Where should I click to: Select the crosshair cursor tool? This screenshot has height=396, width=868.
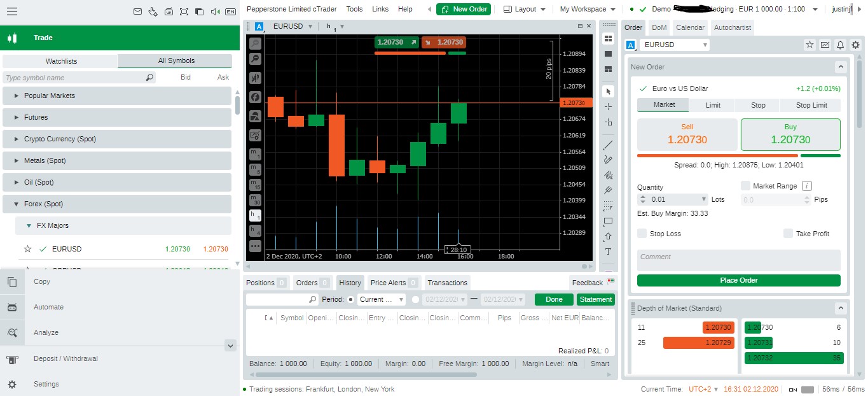point(608,106)
